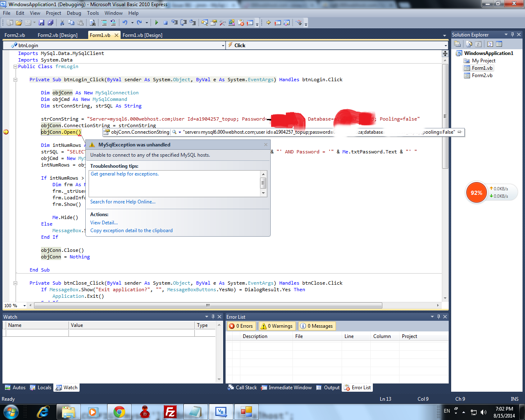The width and height of the screenshot is (525, 420).
Task: Toggle the 0 Errors filter
Action: click(241, 326)
